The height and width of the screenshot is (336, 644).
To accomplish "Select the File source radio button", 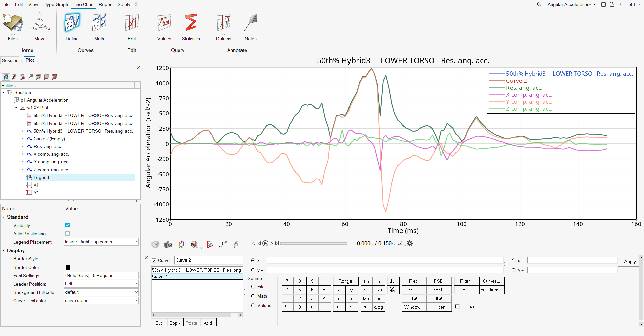I will 253,287.
